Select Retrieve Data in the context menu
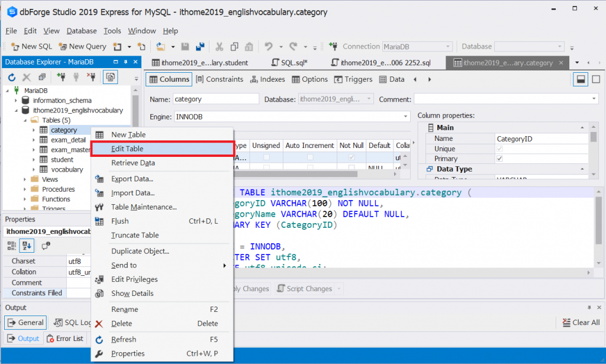 (162, 163)
